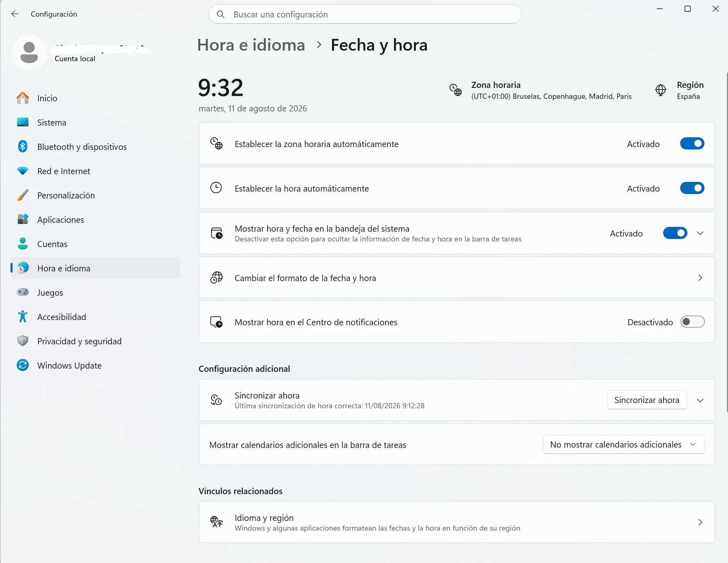
Task: Open Cambiar el formato de la fecha chevron
Action: pyautogui.click(x=700, y=278)
